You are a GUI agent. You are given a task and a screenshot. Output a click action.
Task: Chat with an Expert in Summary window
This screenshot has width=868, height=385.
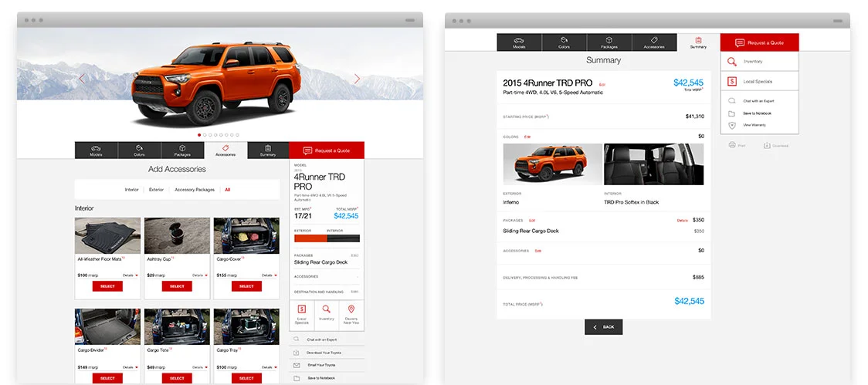(x=760, y=101)
